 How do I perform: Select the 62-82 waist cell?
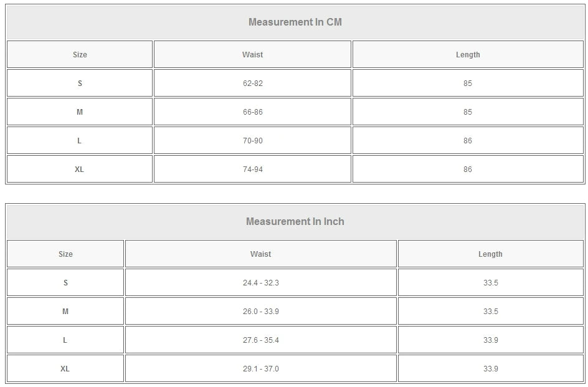tap(252, 84)
